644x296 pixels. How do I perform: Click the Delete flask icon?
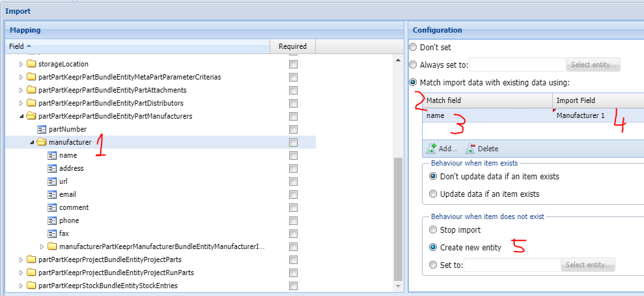(x=471, y=149)
